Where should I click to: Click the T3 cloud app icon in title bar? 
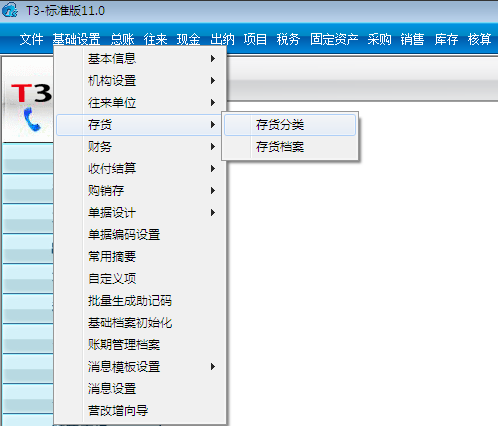[10, 10]
